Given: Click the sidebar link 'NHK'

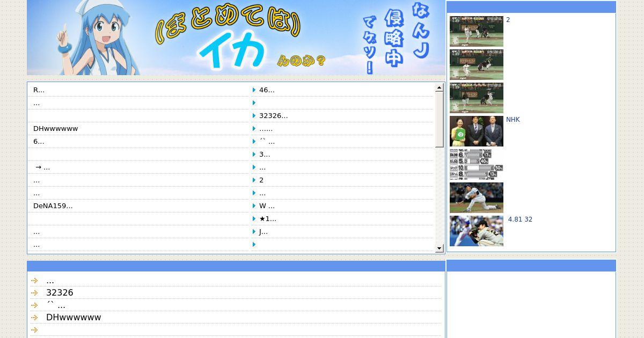Looking at the screenshot, I should tap(513, 120).
